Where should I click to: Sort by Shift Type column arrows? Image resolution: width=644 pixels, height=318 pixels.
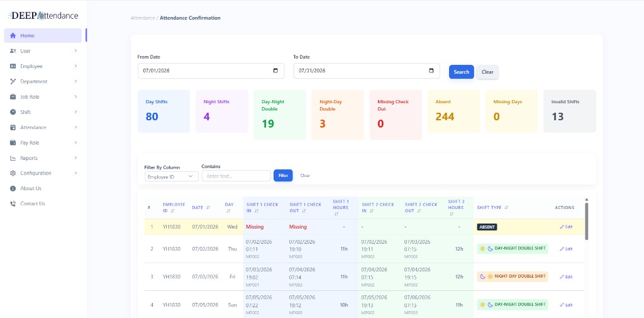pos(506,208)
